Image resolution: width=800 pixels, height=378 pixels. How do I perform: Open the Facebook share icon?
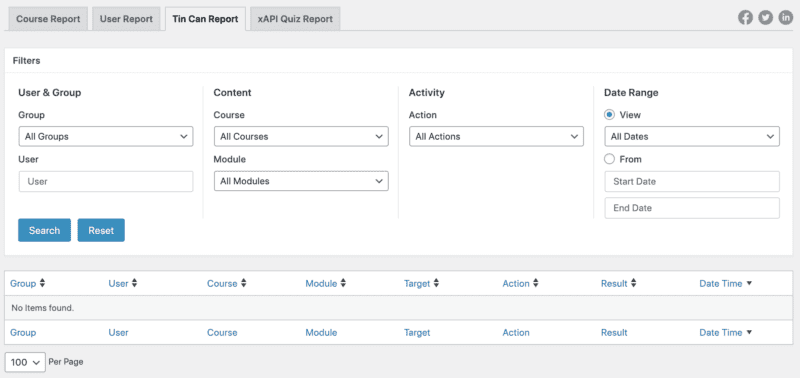click(745, 18)
